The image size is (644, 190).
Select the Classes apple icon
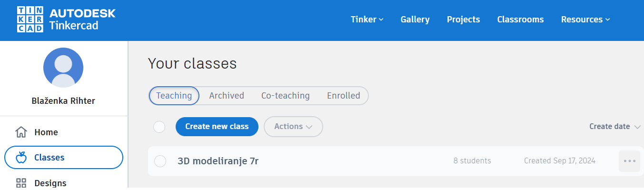pos(21,158)
